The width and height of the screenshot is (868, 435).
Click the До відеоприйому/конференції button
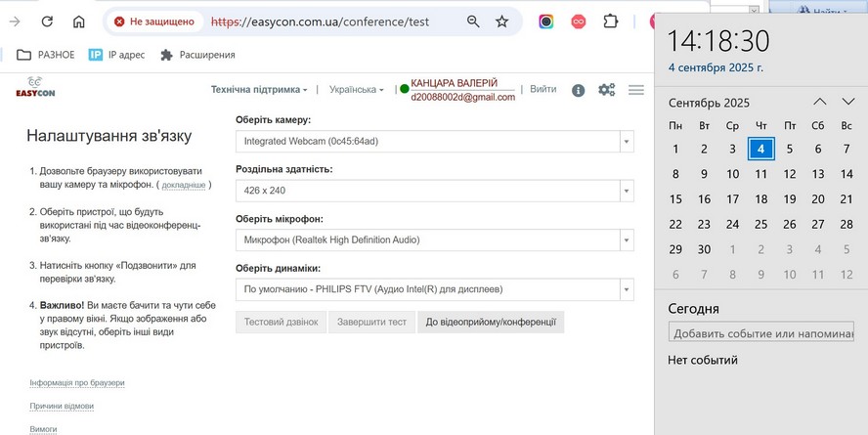(x=490, y=322)
